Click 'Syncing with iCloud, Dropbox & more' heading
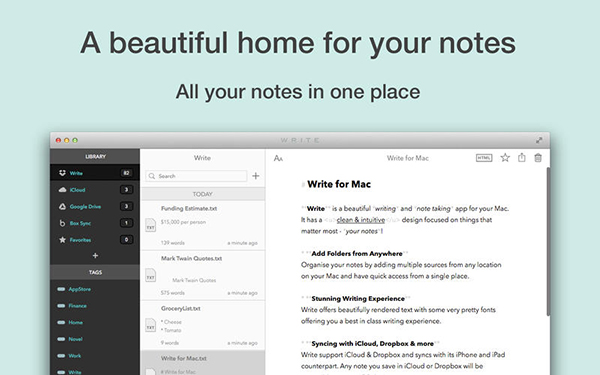Viewport: 600px width, 375px height. [x=373, y=344]
